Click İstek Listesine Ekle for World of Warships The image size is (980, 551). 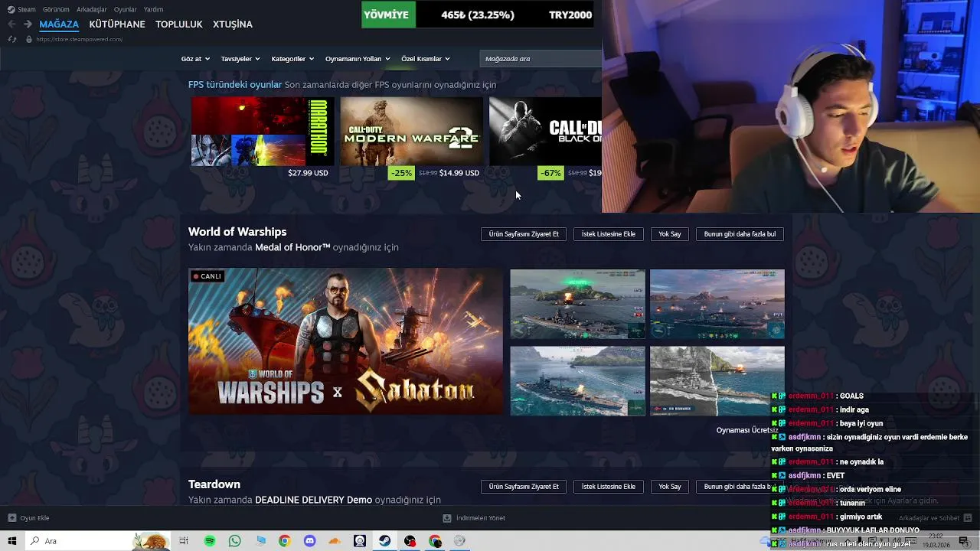click(x=609, y=234)
